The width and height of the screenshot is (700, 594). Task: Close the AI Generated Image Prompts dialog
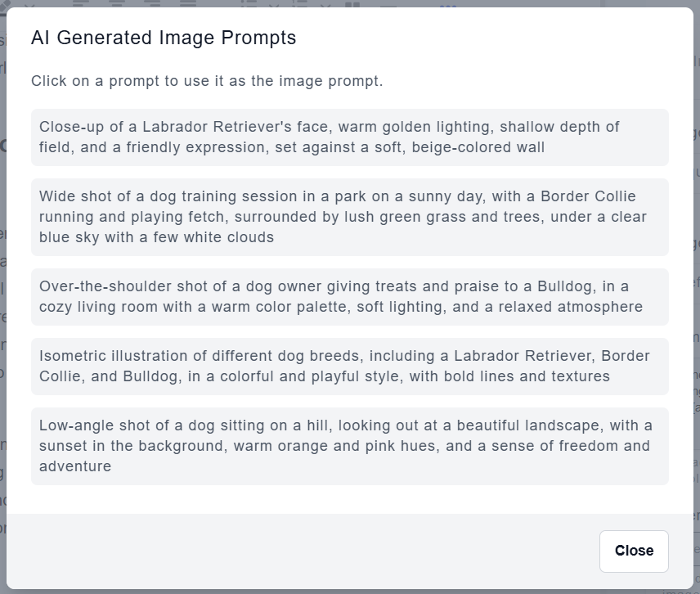[634, 551]
